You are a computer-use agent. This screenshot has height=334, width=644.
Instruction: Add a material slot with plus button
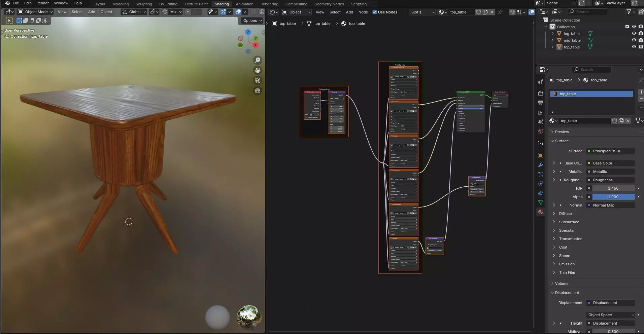coord(641,92)
